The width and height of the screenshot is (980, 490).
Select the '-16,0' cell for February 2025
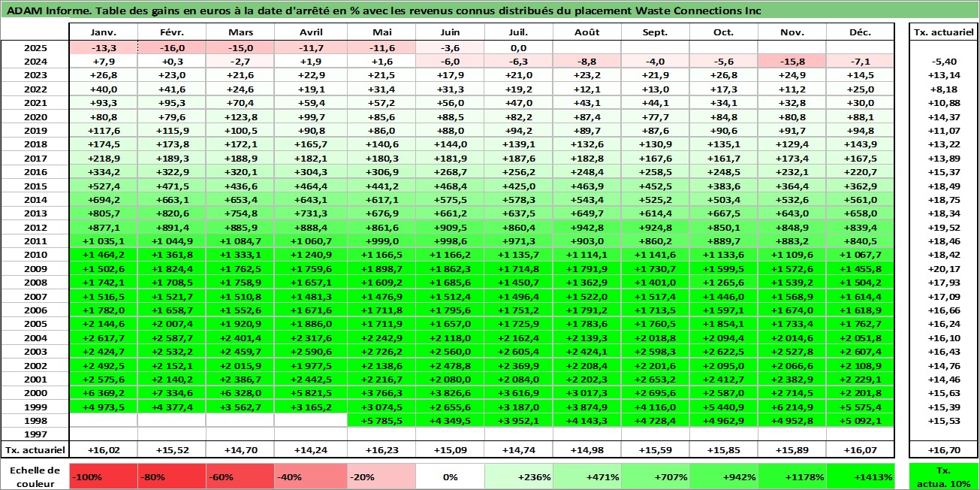(x=171, y=47)
